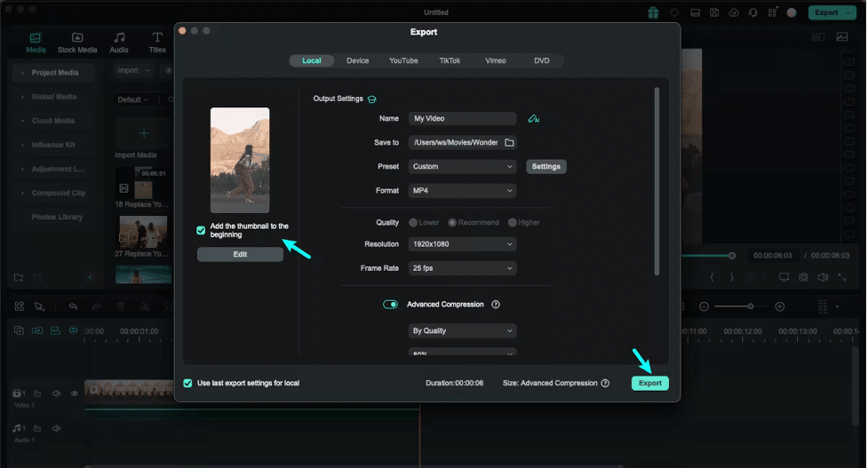The height and width of the screenshot is (468, 868).
Task: Click the Name input field containing My Video
Action: click(x=462, y=118)
